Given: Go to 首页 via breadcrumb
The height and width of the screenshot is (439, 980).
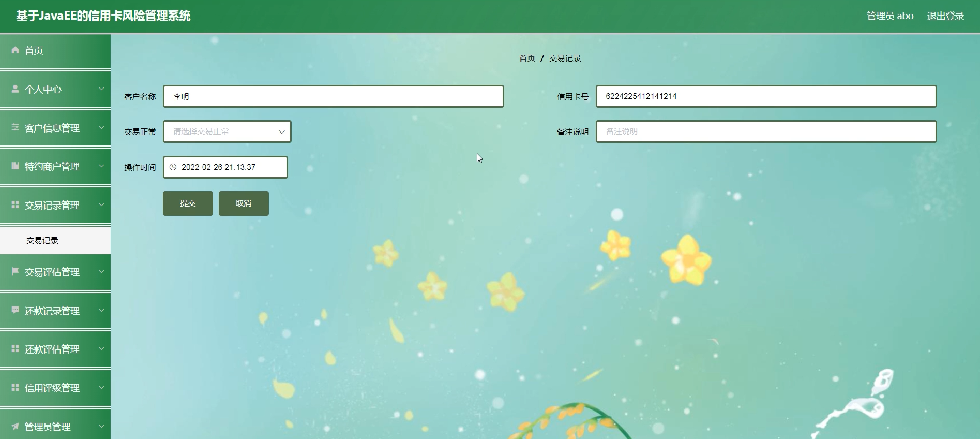Looking at the screenshot, I should click(x=527, y=58).
